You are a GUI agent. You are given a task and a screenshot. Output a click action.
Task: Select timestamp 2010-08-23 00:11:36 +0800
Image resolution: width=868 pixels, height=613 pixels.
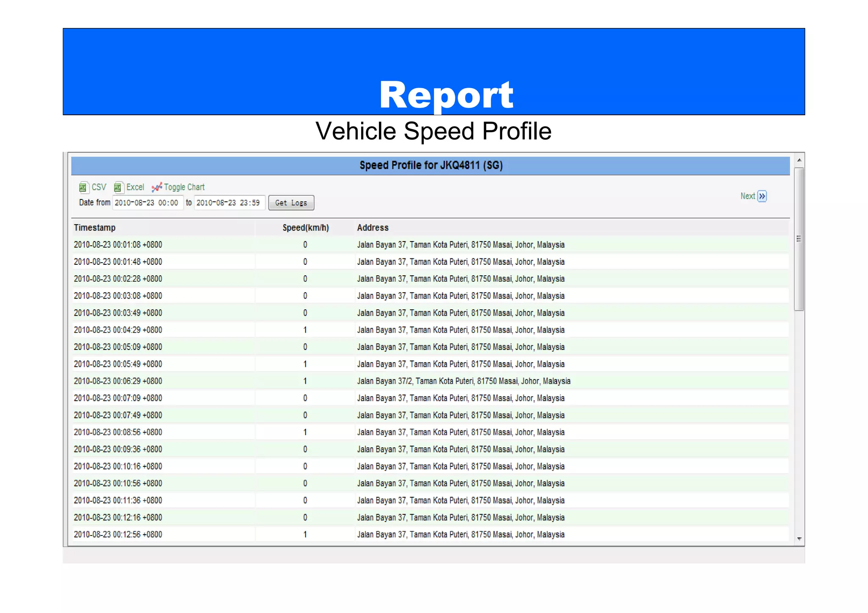point(118,500)
